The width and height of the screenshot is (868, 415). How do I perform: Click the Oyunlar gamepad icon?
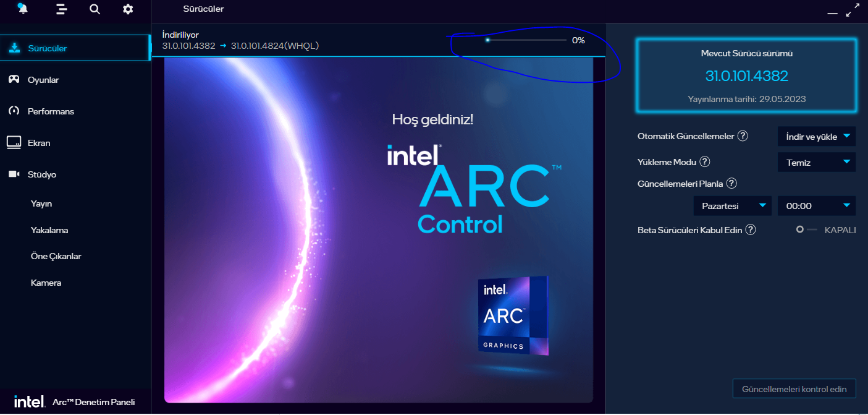tap(14, 79)
